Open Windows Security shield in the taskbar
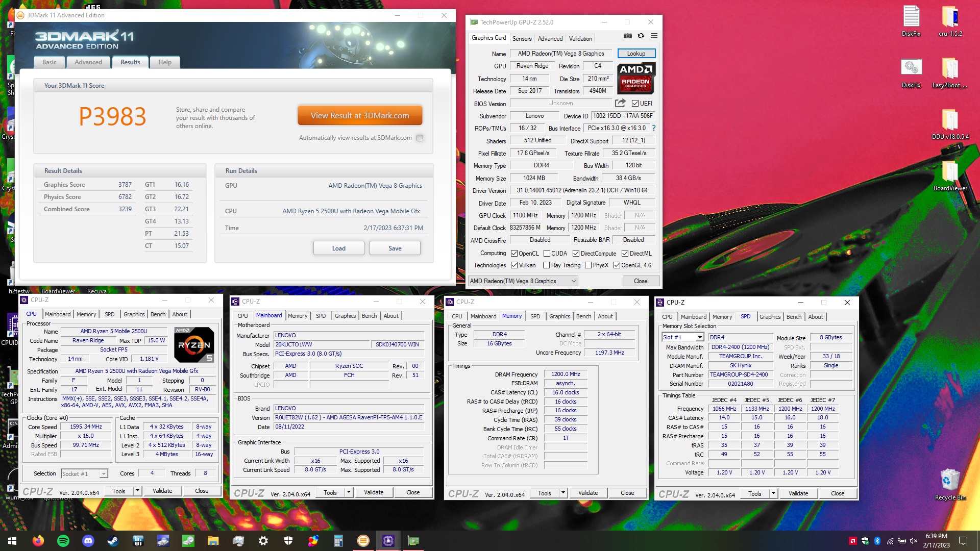 [x=288, y=541]
